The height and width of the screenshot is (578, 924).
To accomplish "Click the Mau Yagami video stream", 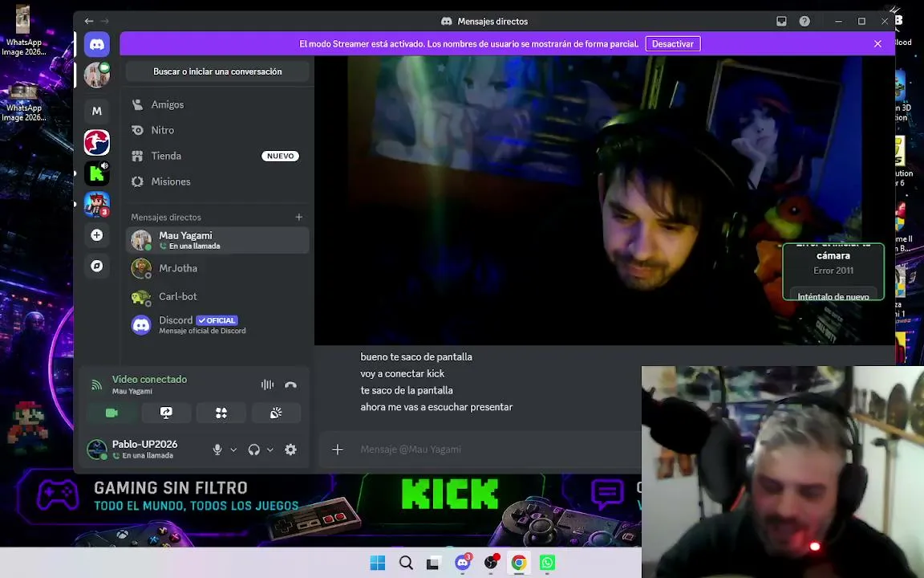I will (x=605, y=201).
